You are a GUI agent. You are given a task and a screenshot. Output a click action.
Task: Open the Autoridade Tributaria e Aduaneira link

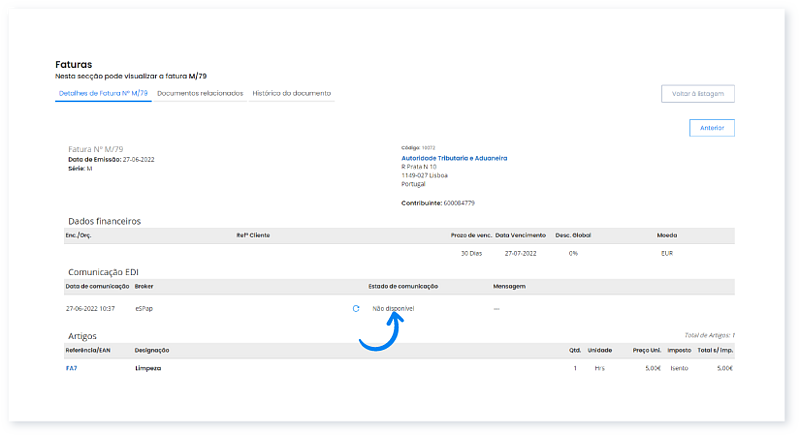coord(454,158)
